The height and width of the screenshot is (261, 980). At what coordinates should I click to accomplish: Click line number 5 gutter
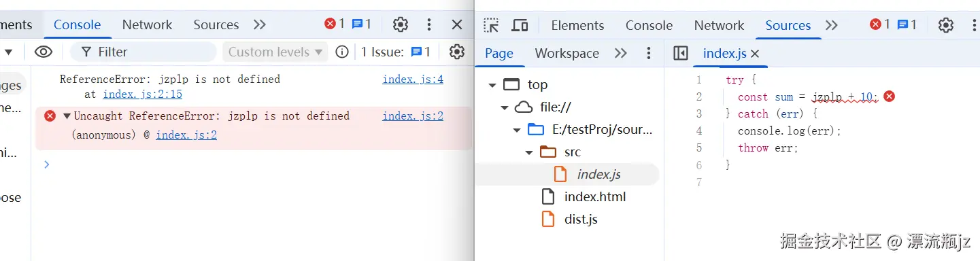699,148
